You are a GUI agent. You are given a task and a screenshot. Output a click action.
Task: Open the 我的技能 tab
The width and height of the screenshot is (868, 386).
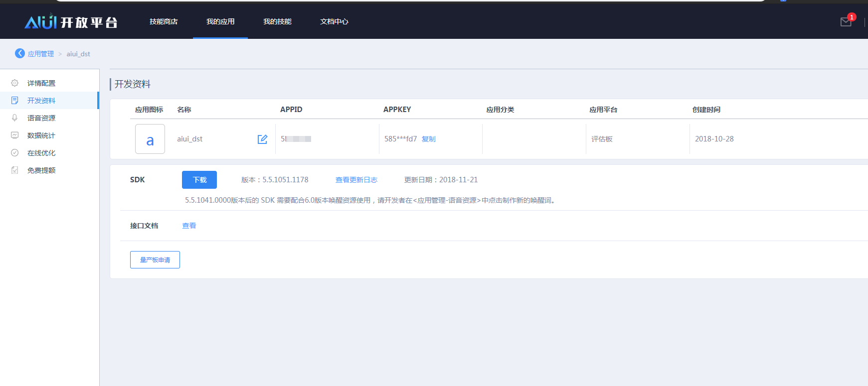pos(277,21)
